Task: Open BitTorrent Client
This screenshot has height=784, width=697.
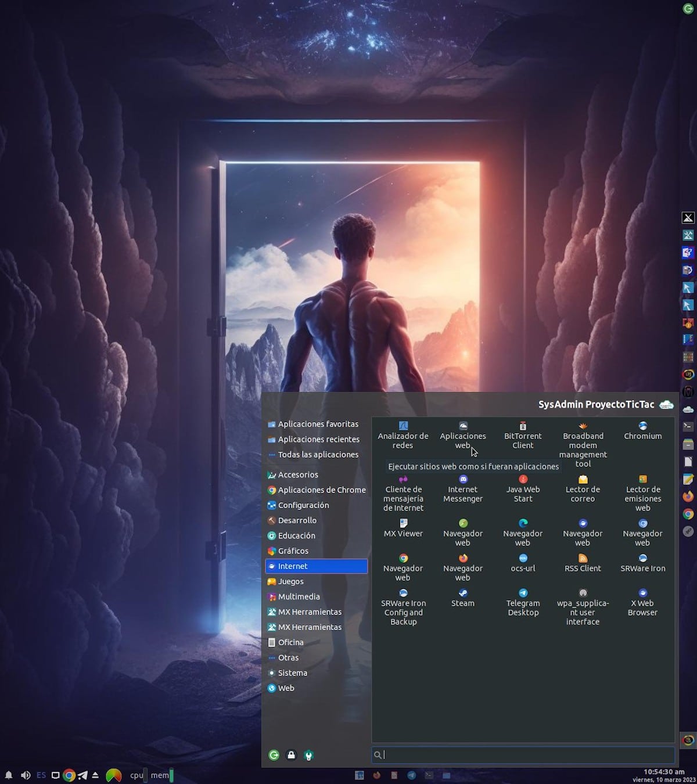Action: [x=523, y=436]
